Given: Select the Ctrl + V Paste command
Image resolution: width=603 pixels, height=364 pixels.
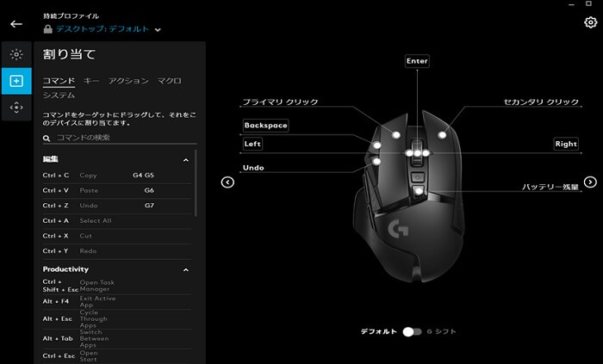Looking at the screenshot, I should tap(117, 190).
